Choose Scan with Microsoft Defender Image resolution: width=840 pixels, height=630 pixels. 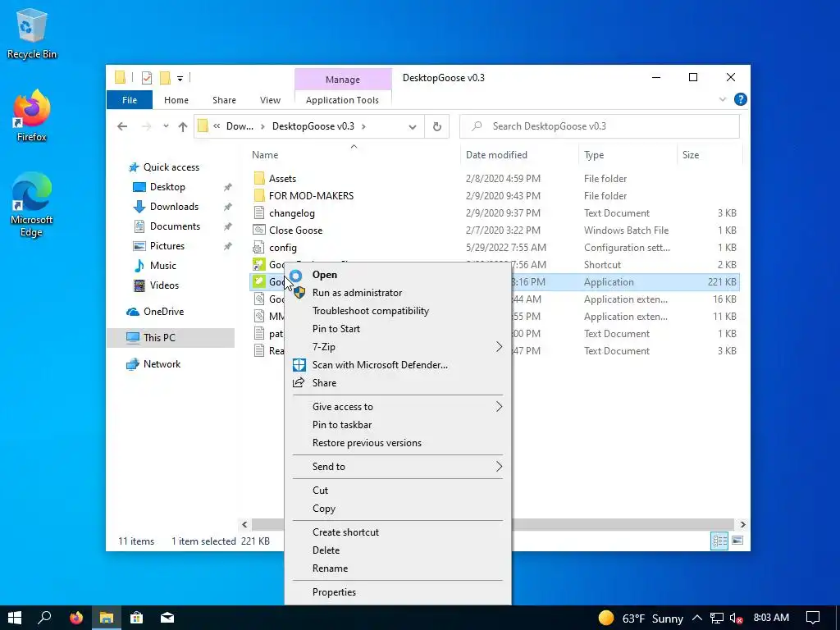click(x=398, y=365)
